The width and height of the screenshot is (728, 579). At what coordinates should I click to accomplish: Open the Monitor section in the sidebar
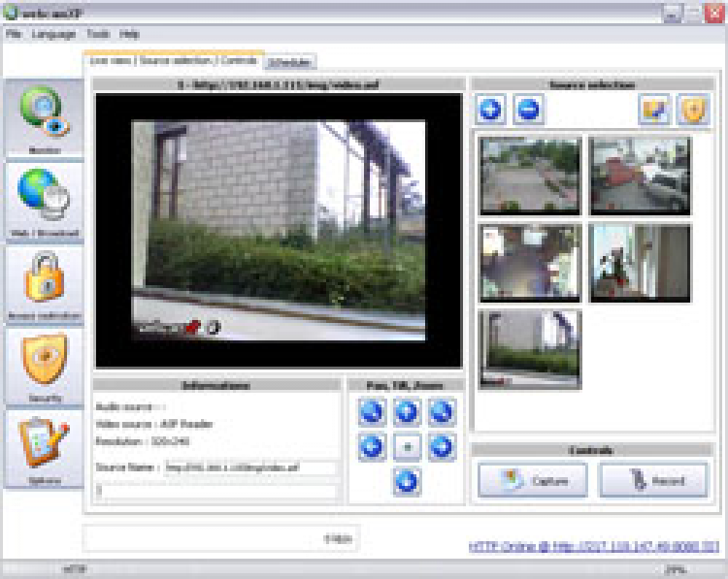[x=44, y=119]
